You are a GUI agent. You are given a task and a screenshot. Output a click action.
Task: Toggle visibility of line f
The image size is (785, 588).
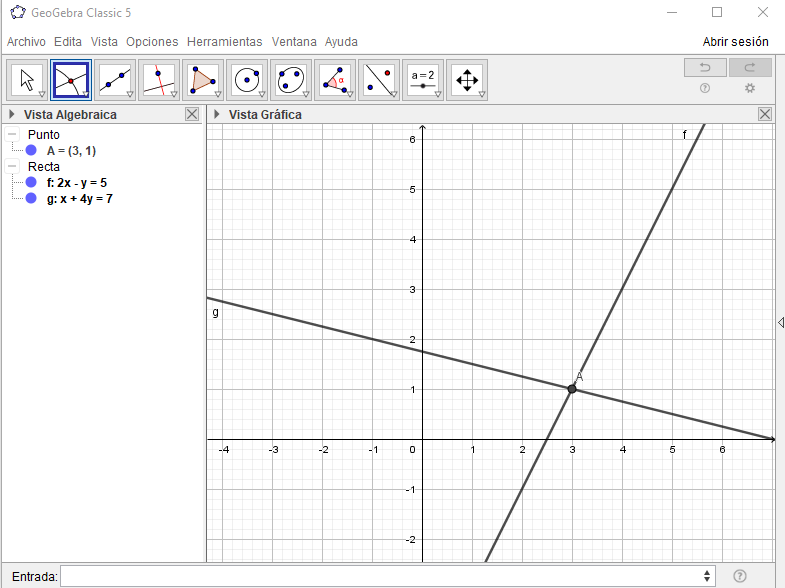point(31,182)
